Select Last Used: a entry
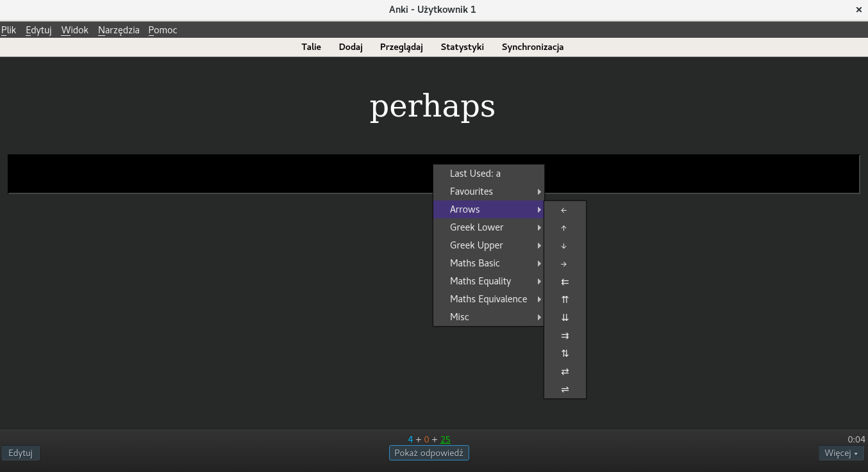This screenshot has width=868, height=472. click(x=475, y=173)
